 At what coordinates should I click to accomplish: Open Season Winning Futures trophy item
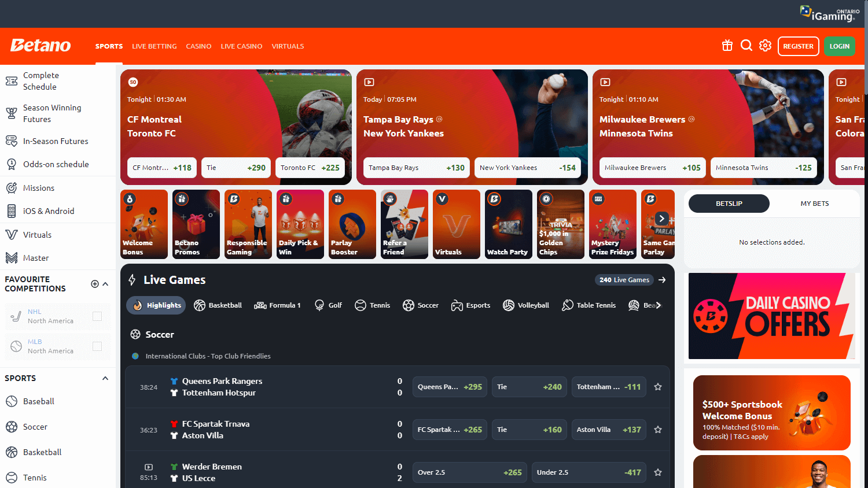58,113
